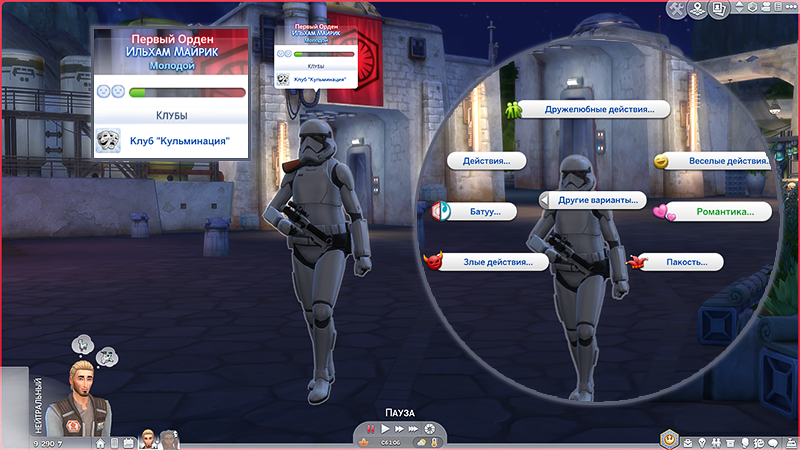Click small tooltip relationship bar above stormtrooper

pos(324,54)
